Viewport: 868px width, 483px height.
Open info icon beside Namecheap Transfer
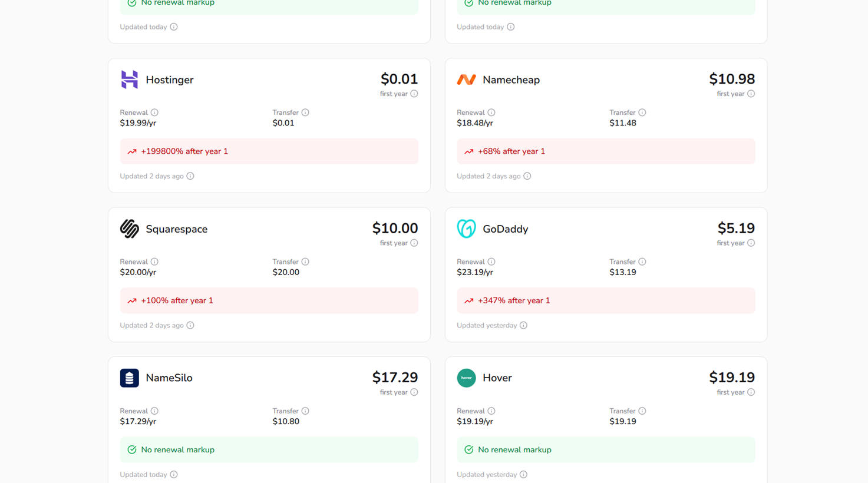(642, 113)
